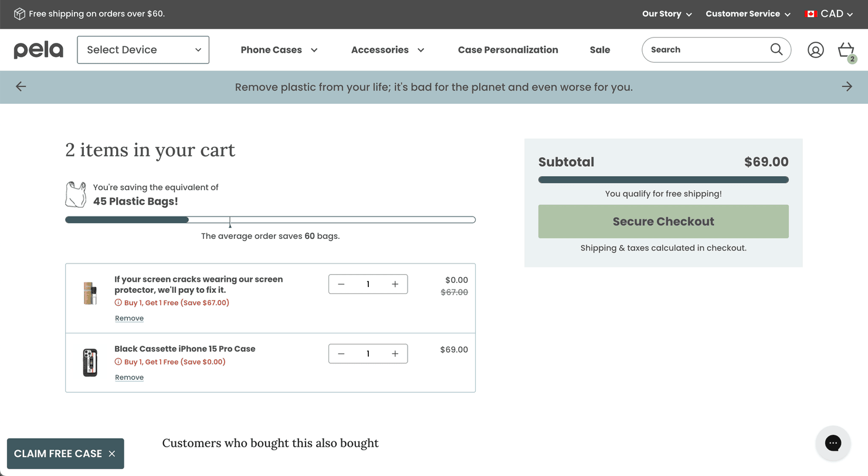Decrease screen protector quantity

pyautogui.click(x=341, y=284)
